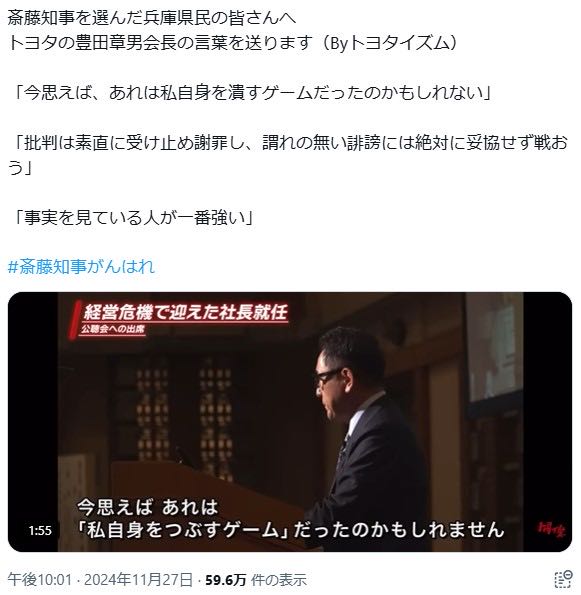Image resolution: width=581 pixels, height=595 pixels.
Task: Click the red watermark logo in video
Action: (x=551, y=529)
